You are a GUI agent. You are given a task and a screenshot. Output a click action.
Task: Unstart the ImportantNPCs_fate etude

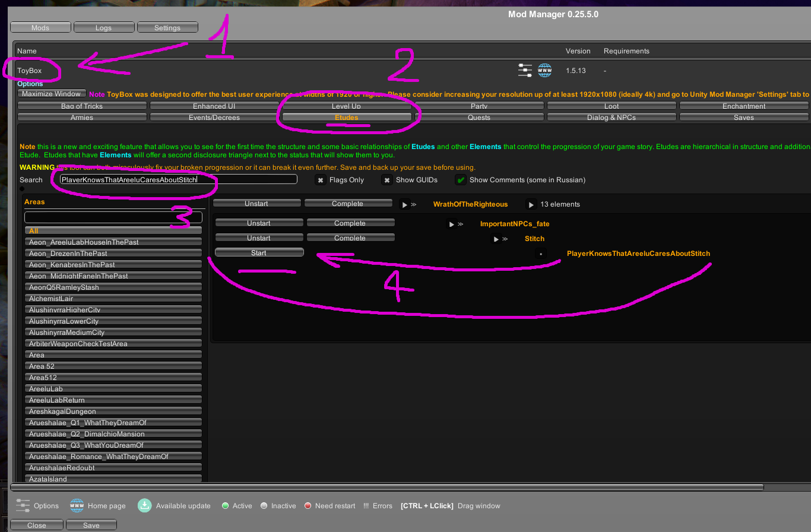click(259, 223)
